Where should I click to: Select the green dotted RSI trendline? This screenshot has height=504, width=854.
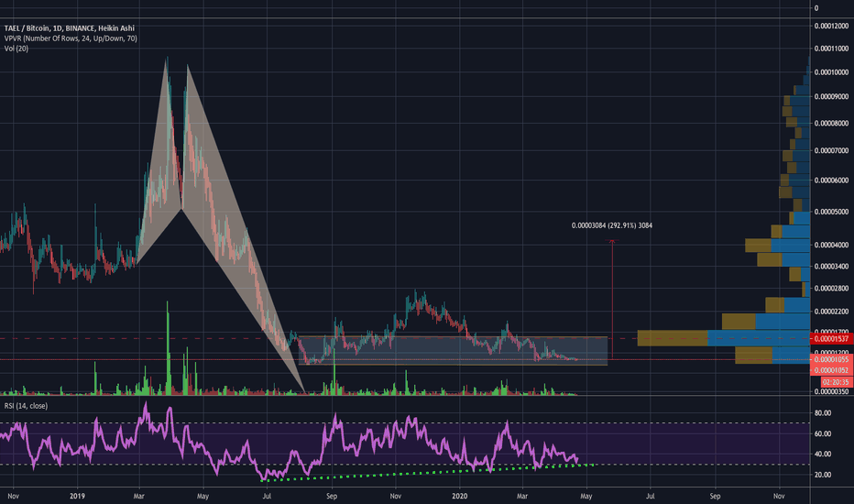click(x=428, y=473)
